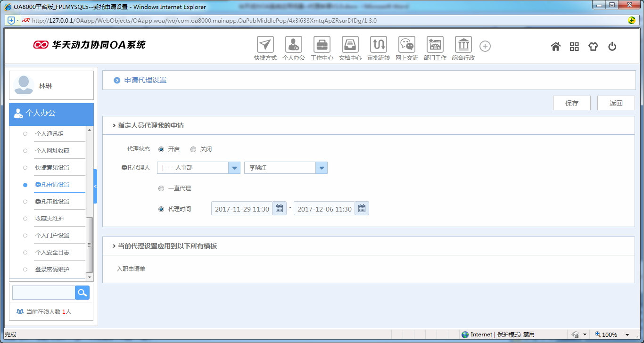Viewport: 644px width, 343px height.
Task: Click the power logout icon
Action: click(612, 46)
